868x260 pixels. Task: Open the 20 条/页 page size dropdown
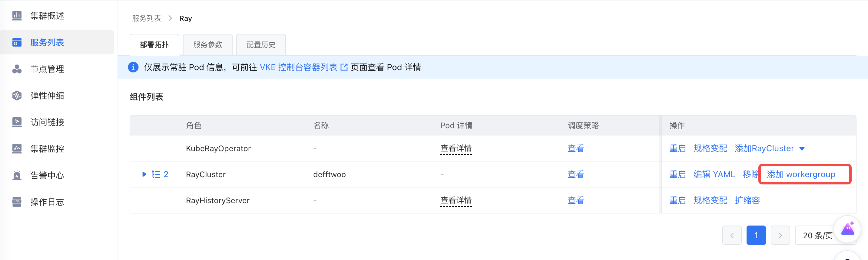[817, 236]
